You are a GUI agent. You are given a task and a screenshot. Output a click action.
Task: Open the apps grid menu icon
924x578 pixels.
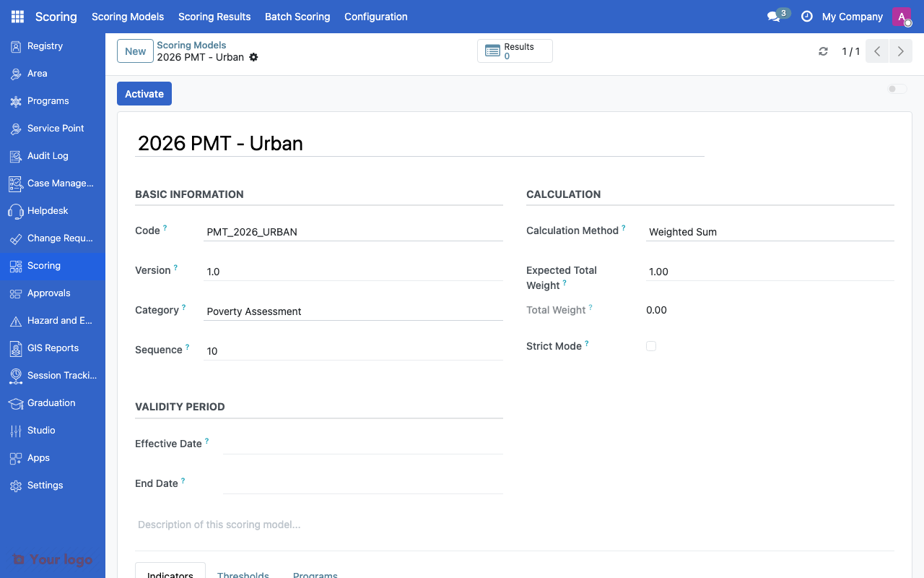(17, 17)
